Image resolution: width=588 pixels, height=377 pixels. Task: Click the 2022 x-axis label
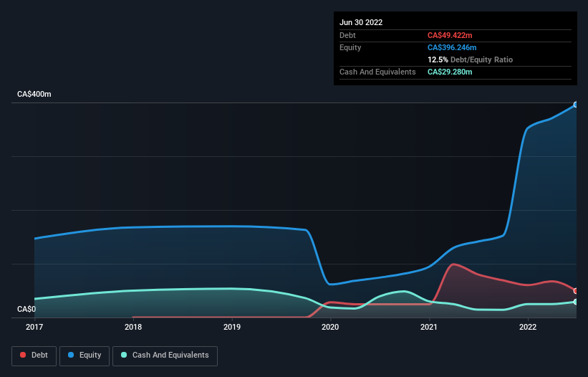click(x=528, y=327)
